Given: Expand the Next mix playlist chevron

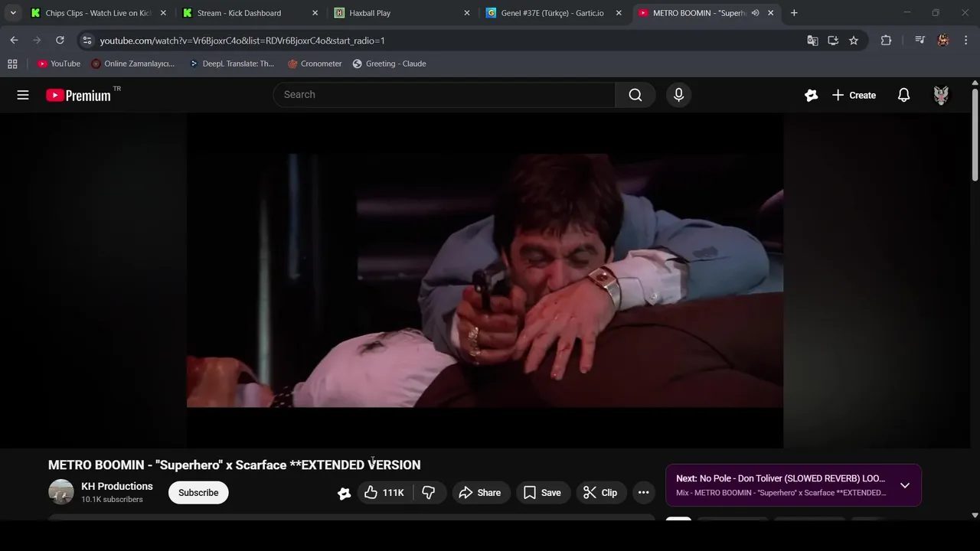Looking at the screenshot, I should pos(905,485).
